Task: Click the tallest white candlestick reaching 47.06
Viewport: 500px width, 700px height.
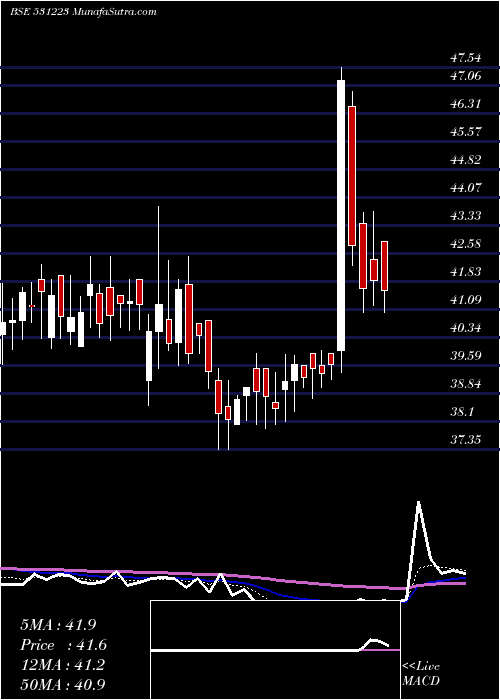Action: (341, 215)
